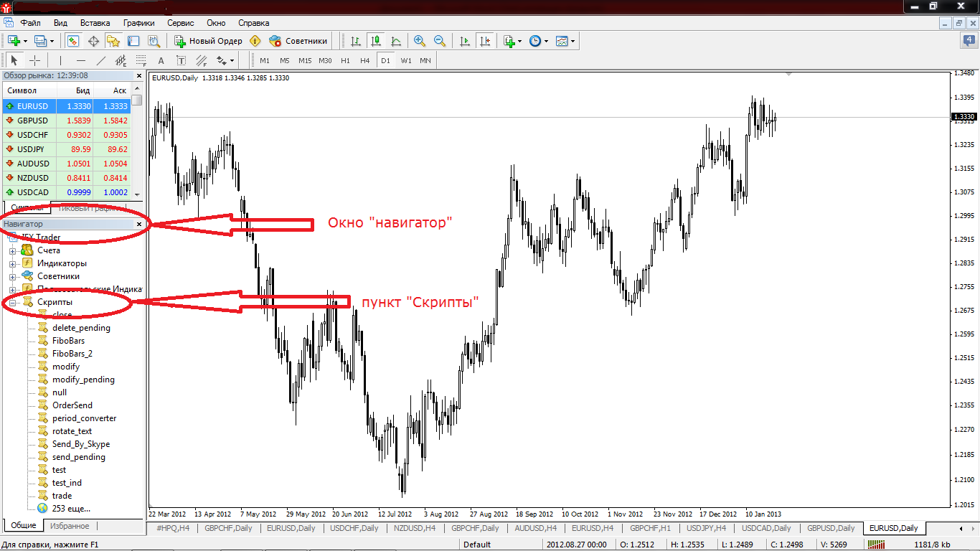The image size is (980, 551).
Task: Expand the Индикаторы tree node
Action: tap(12, 263)
